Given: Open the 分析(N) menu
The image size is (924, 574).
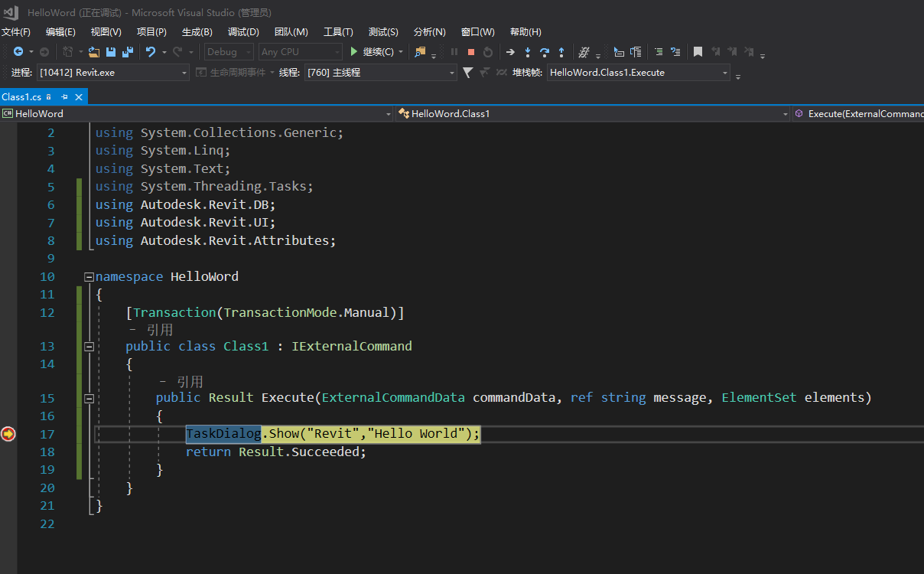Looking at the screenshot, I should [x=429, y=32].
